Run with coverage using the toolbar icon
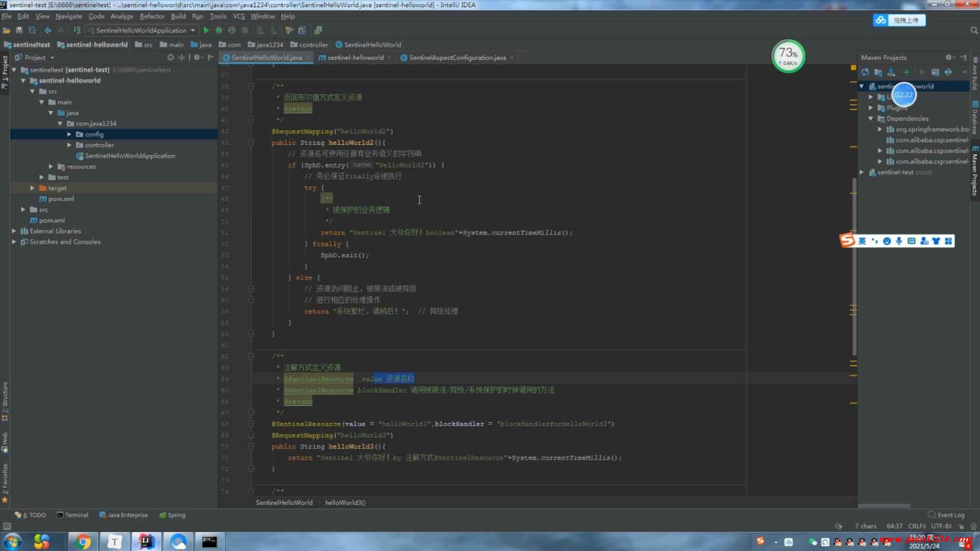Viewport: 980px width, 551px height. [232, 30]
